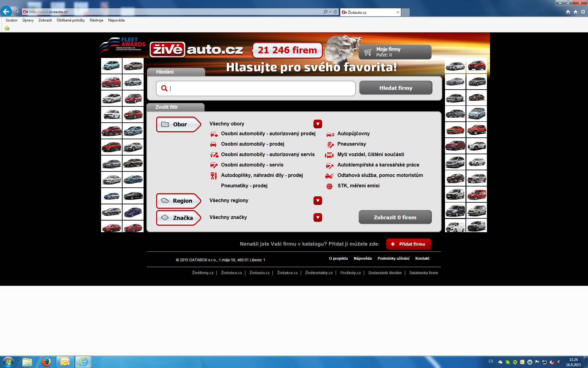
Task: Open the Zobrazit menu
Action: click(45, 20)
